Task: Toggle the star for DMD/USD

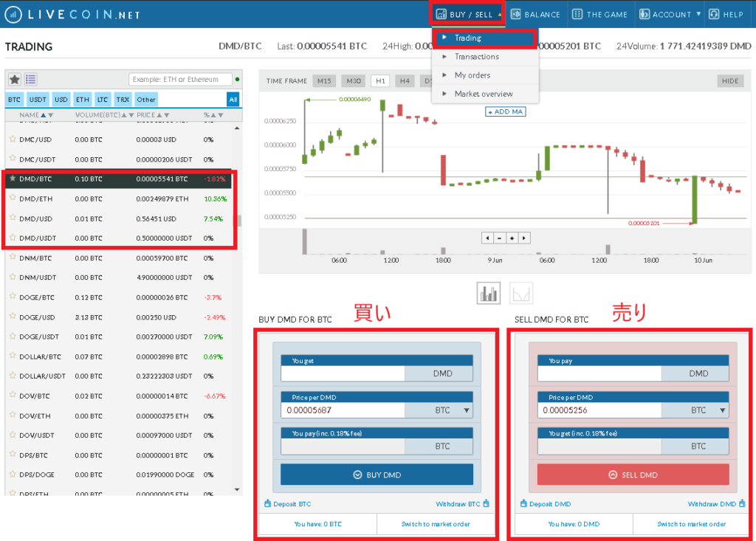Action: pos(13,218)
